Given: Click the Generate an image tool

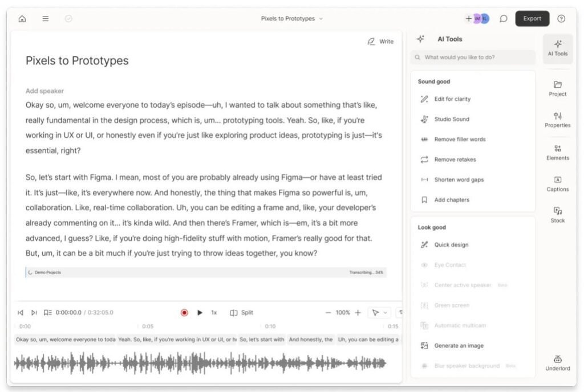Looking at the screenshot, I should [459, 346].
